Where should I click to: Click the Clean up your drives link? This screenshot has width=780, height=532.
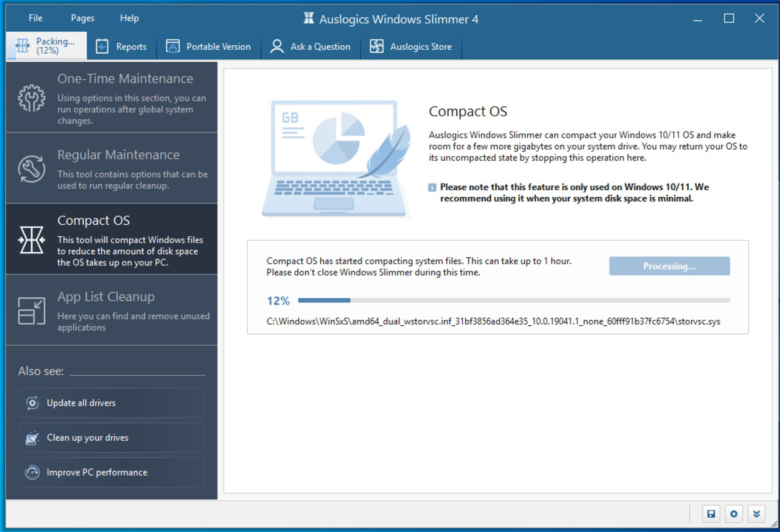(x=111, y=438)
